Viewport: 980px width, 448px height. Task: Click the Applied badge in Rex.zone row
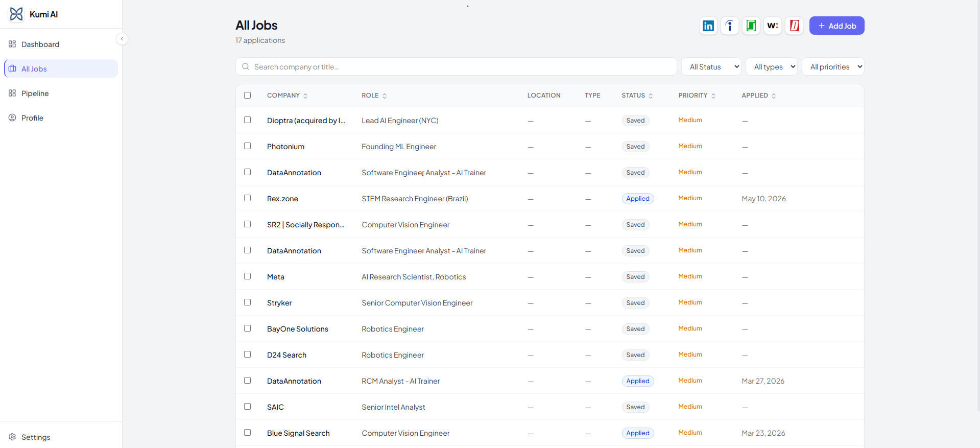click(638, 199)
